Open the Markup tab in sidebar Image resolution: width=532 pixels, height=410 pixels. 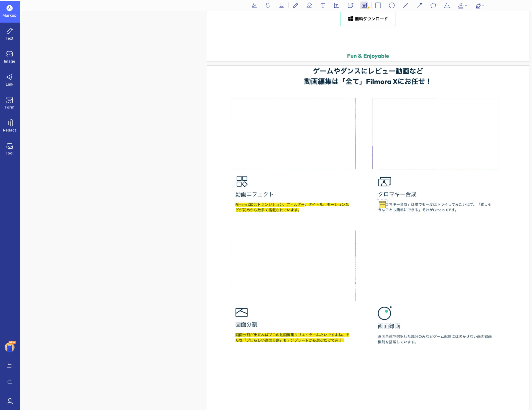[x=10, y=12]
